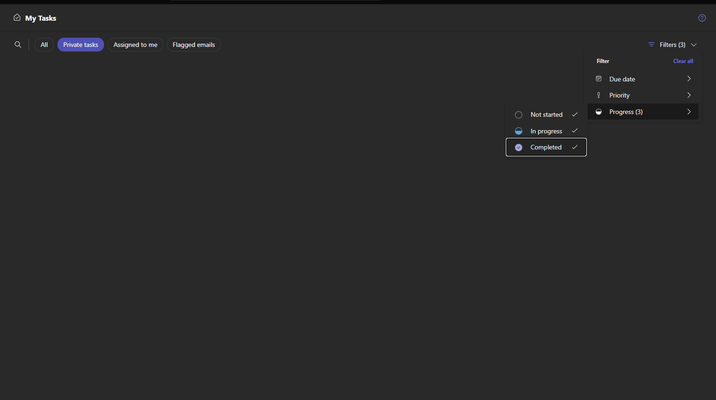Switch to the All tab
The width and height of the screenshot is (716, 400).
point(44,45)
